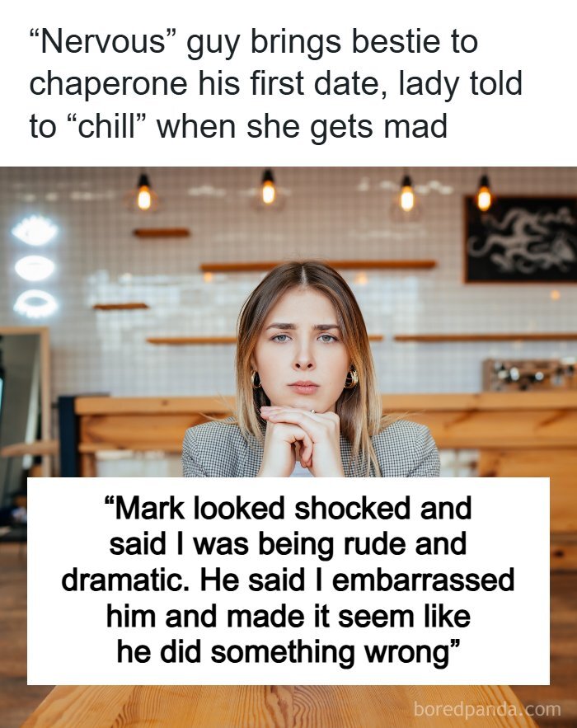Click the word "chill" in the headline
This screenshot has width=577, height=728.
pos(106,126)
